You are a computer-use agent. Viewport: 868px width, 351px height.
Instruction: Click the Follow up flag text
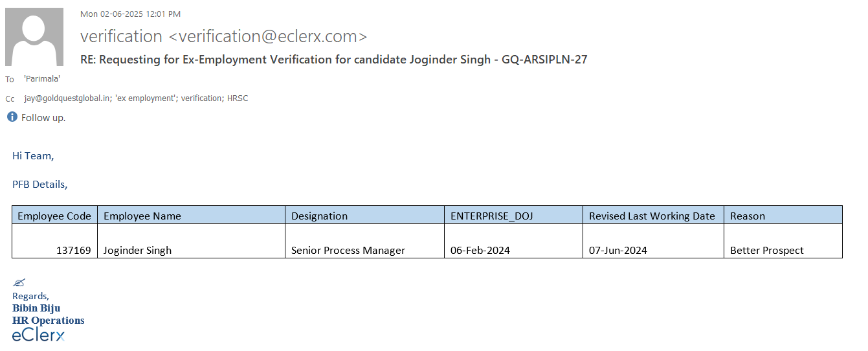point(43,118)
